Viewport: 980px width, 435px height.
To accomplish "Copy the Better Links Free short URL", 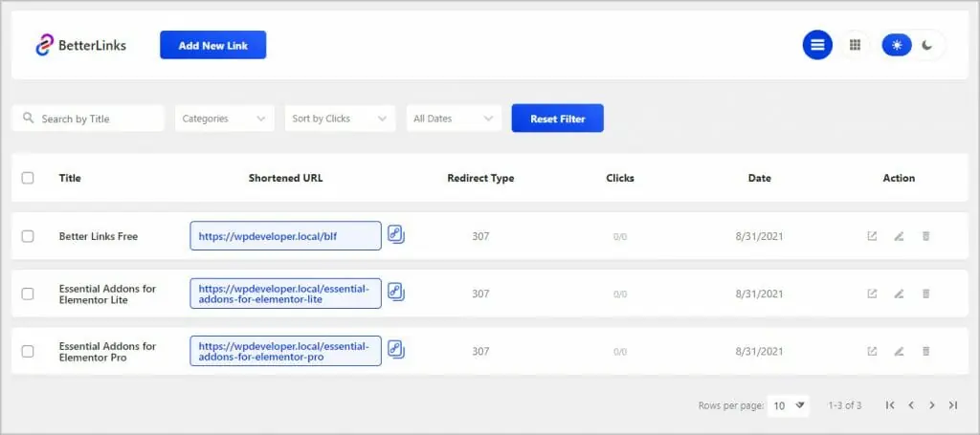I will pyautogui.click(x=395, y=234).
